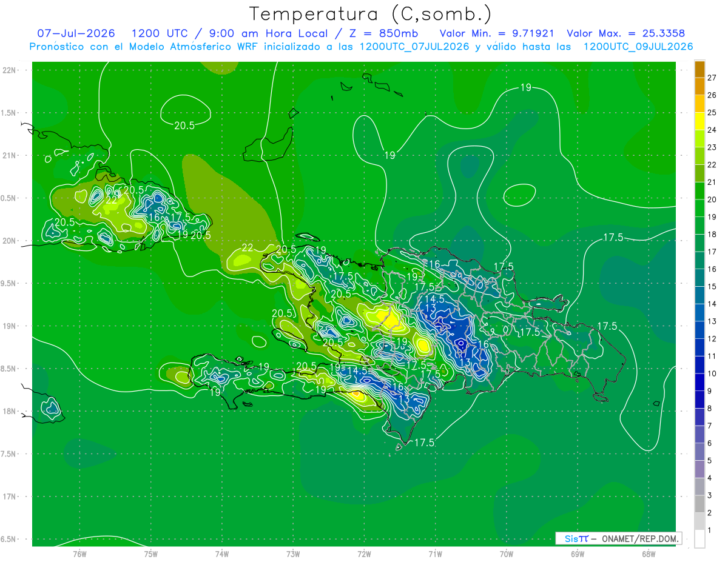Click the 'Pronóstico con el Modelo Atmósferico WRF' line
The image size is (728, 562).
pos(361,47)
